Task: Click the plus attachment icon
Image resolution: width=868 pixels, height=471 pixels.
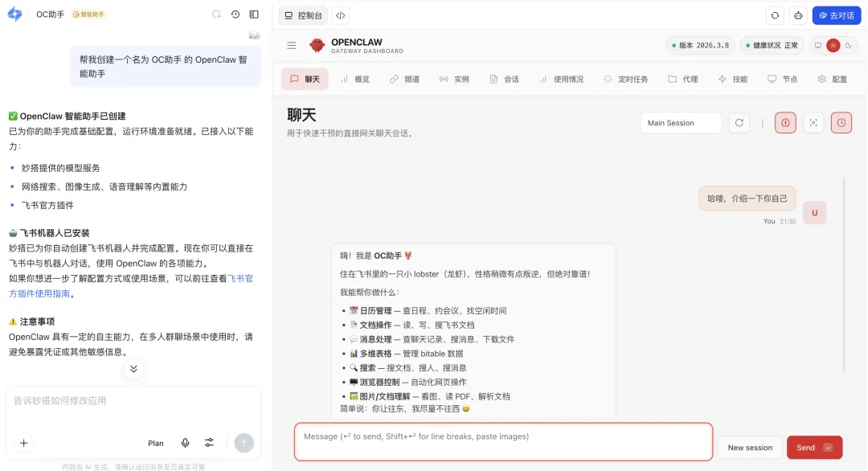Action: click(x=24, y=443)
